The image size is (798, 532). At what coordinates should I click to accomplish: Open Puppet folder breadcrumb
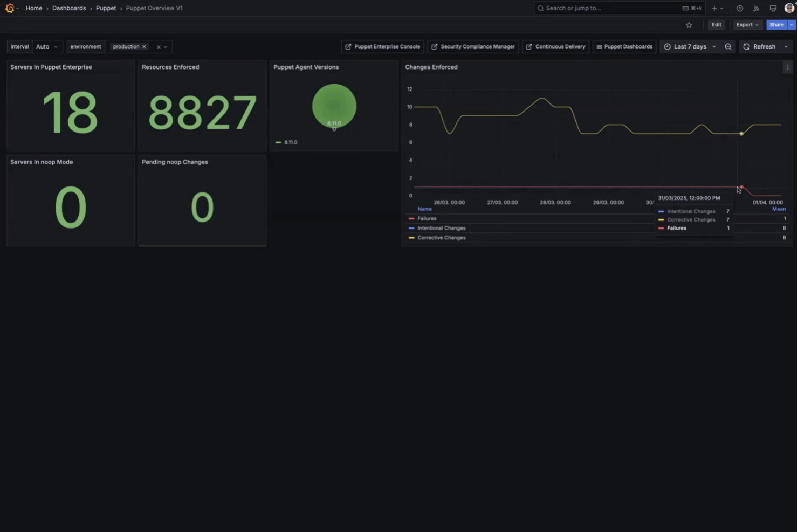(106, 8)
